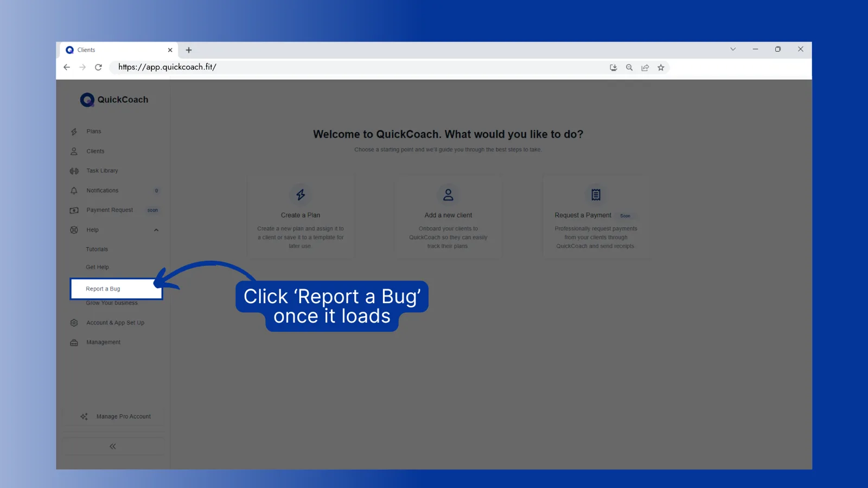Click the Create a Plan lightning icon
This screenshot has height=488, width=868.
301,195
